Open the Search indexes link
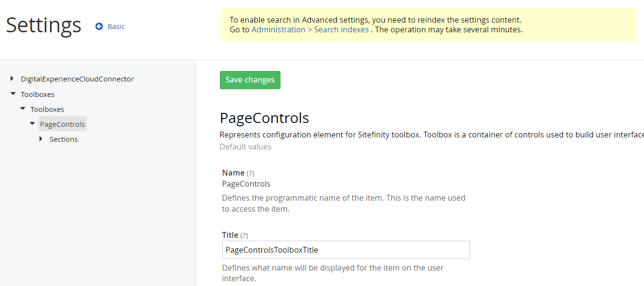 tap(341, 29)
